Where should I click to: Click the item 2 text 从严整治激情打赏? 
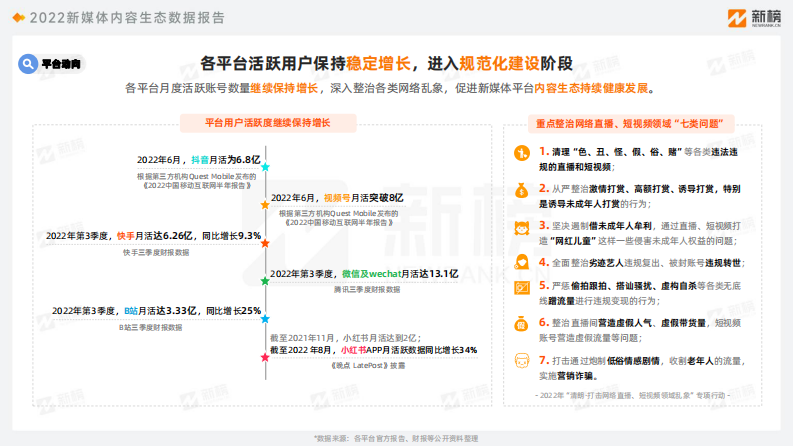[640, 196]
